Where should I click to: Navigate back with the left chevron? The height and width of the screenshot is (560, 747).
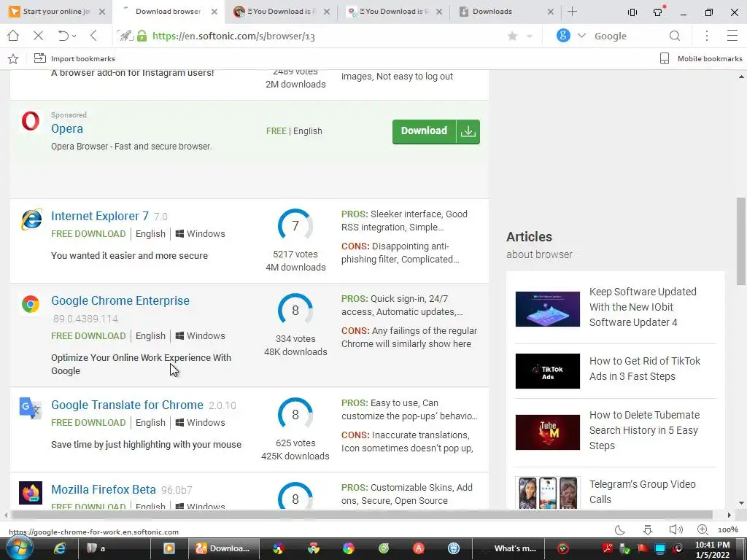coord(94,36)
